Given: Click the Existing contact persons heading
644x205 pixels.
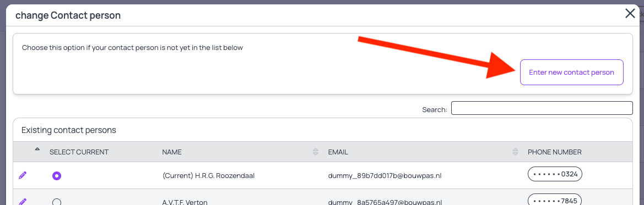Looking at the screenshot, I should (x=69, y=130).
